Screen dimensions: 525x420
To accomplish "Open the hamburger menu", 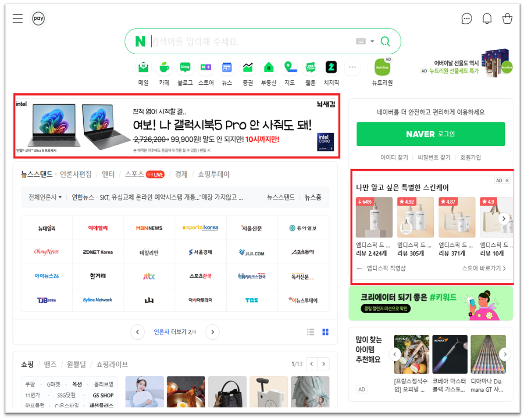I will (18, 19).
